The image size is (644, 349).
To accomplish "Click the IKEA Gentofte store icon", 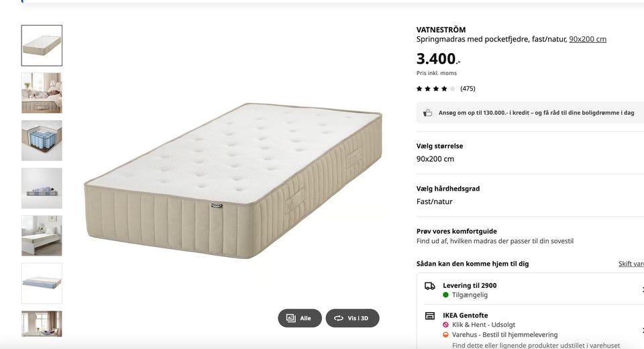I will (x=430, y=316).
